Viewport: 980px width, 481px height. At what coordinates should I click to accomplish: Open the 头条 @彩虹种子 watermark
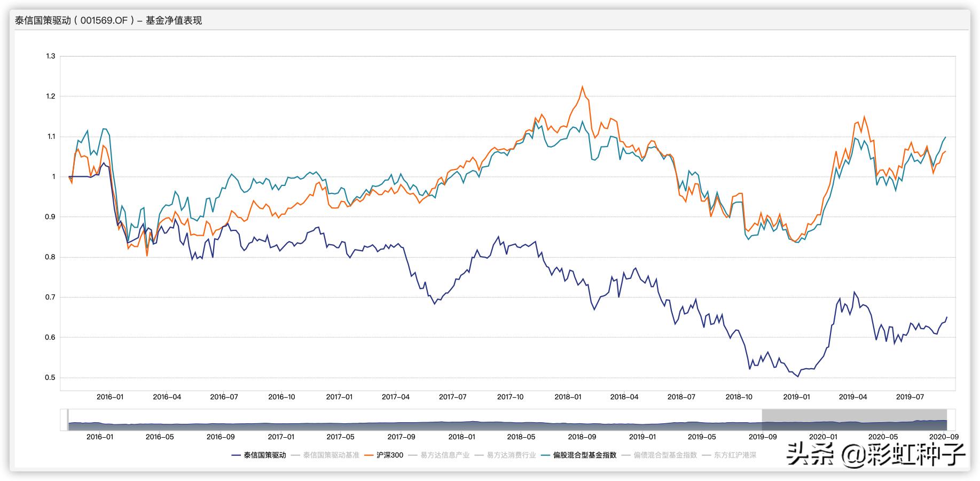(876, 455)
